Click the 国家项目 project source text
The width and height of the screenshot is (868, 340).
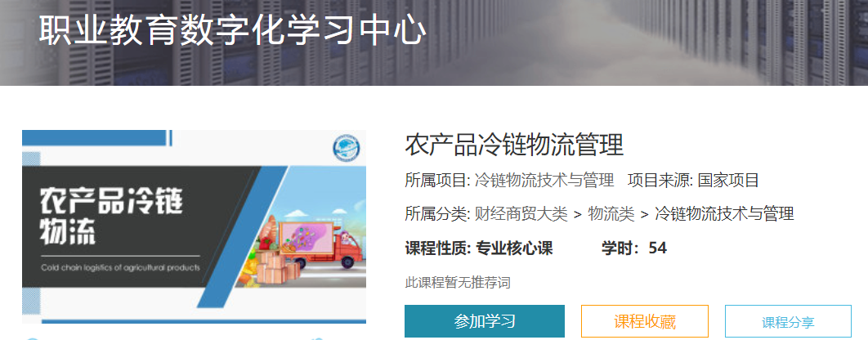[x=728, y=181]
